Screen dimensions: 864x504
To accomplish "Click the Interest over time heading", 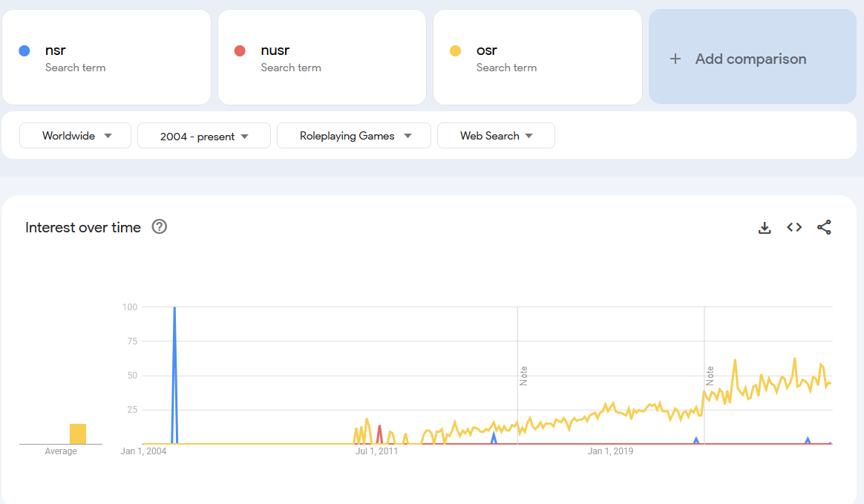I will (83, 227).
